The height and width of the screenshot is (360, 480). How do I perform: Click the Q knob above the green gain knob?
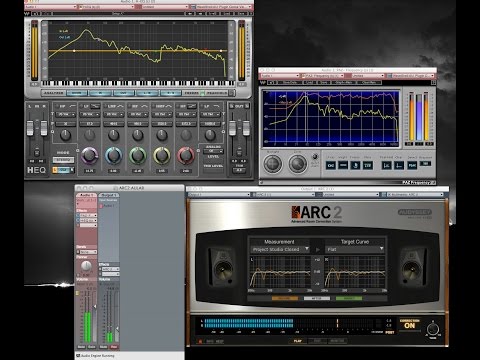[137, 135]
